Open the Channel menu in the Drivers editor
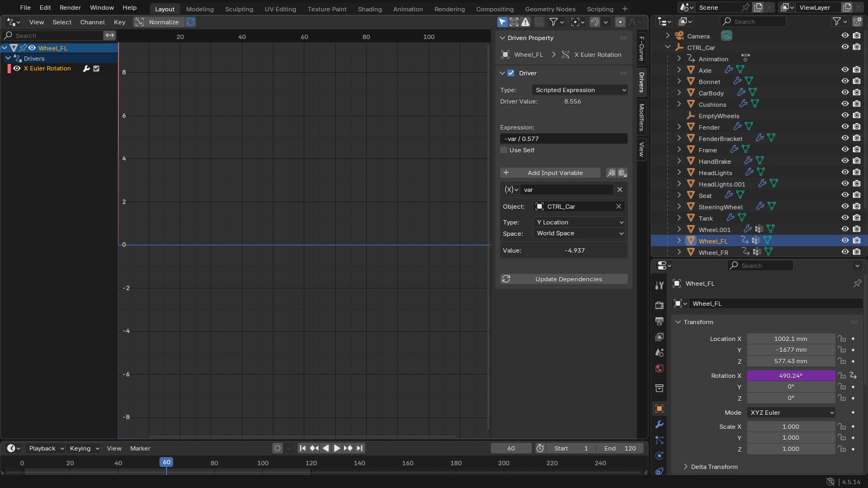 (x=92, y=22)
